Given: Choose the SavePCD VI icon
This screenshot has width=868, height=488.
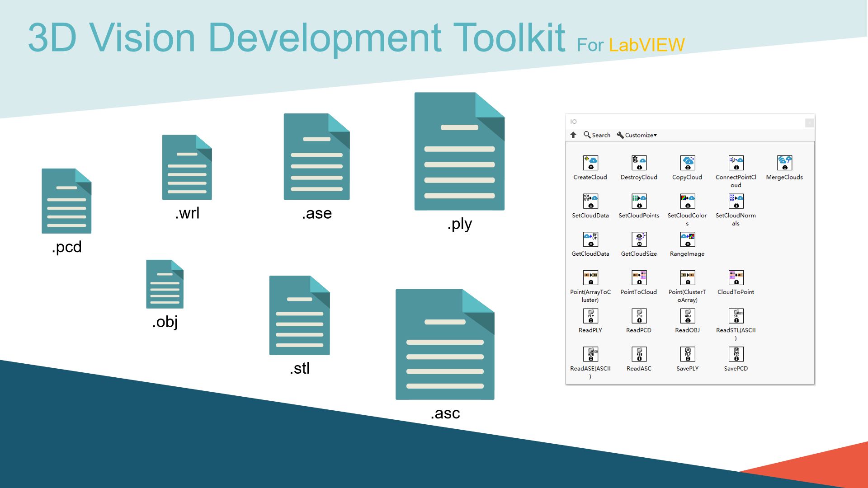Looking at the screenshot, I should (x=736, y=355).
